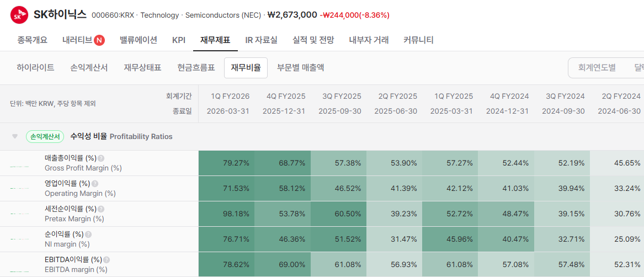
Task: Click the 회계기간 row label
Action: [179, 97]
